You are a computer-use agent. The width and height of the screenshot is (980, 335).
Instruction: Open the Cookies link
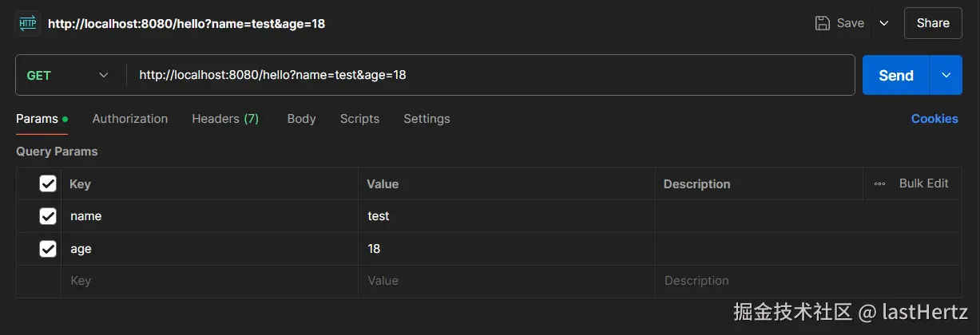pyautogui.click(x=934, y=119)
